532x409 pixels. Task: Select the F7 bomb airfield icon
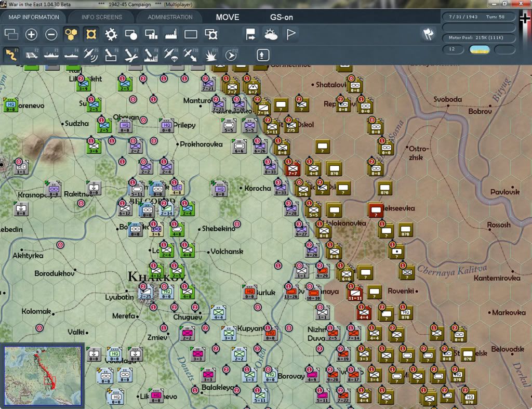point(131,55)
